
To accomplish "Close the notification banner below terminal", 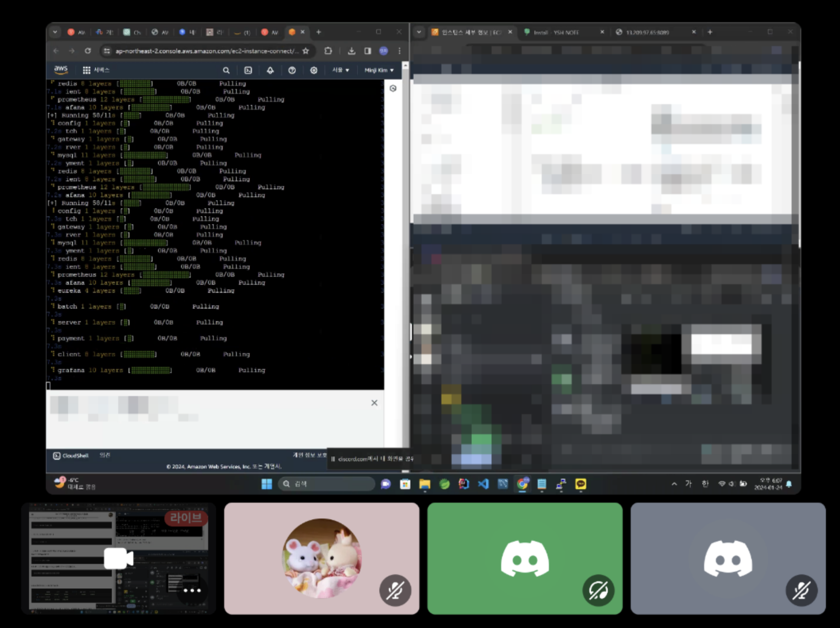I will 374,403.
